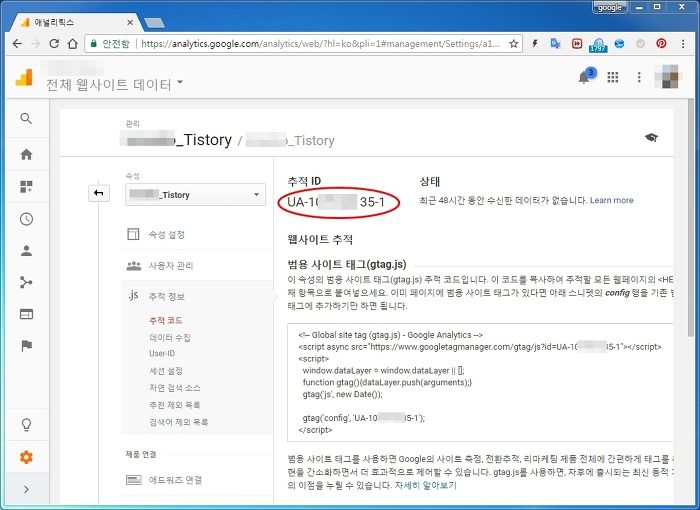Screen dimensions: 700x510
Task: Click the tracking ID UA value
Action: click(336, 202)
